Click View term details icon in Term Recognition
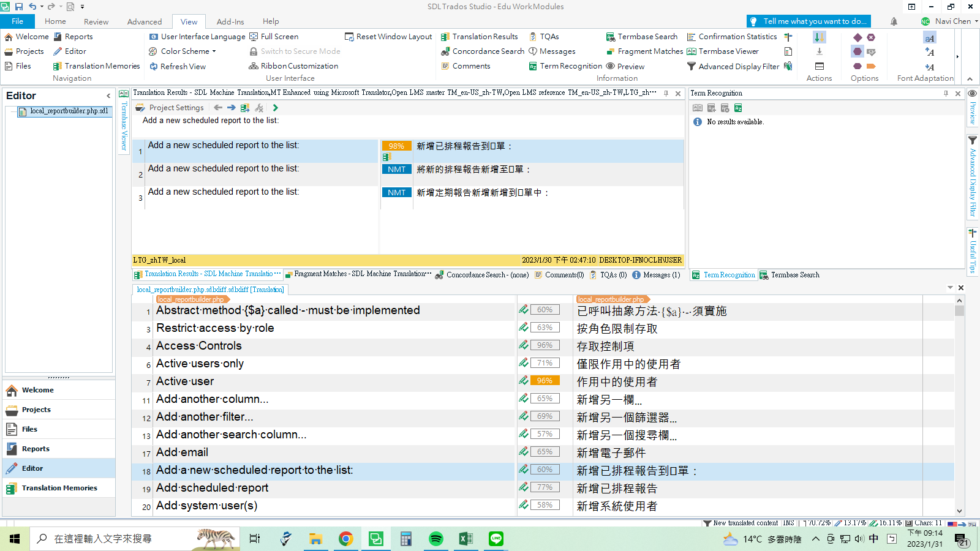The height and width of the screenshot is (551, 980). 697,108
